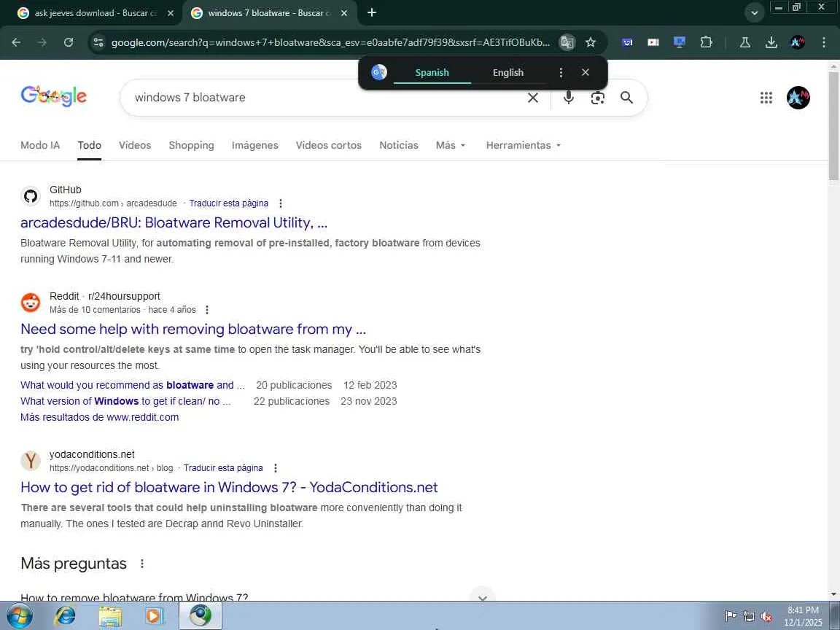
Task: Select the Videos search tab
Action: pyautogui.click(x=135, y=145)
